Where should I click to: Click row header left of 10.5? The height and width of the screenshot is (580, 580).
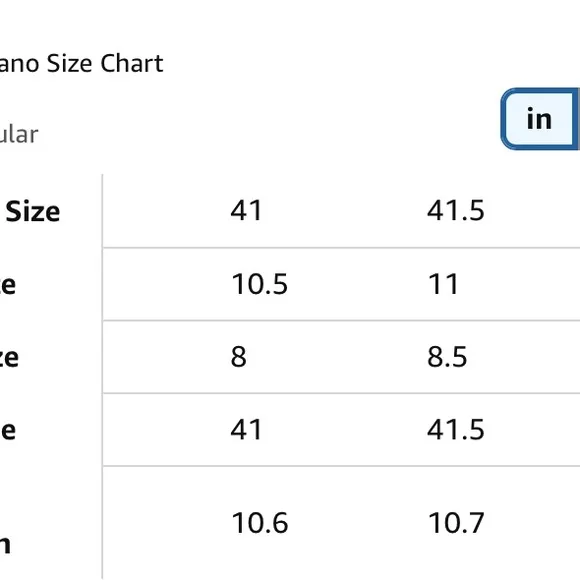pyautogui.click(x=8, y=285)
